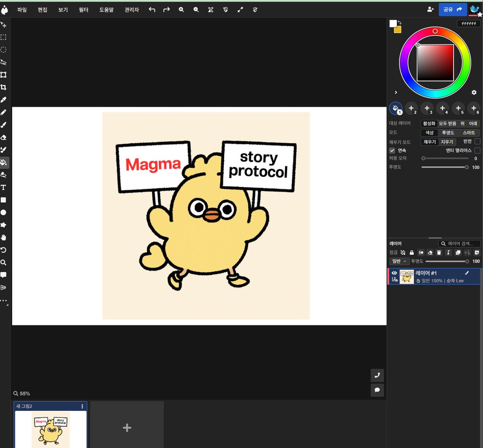Click the Undo arrow in top bar

152,10
